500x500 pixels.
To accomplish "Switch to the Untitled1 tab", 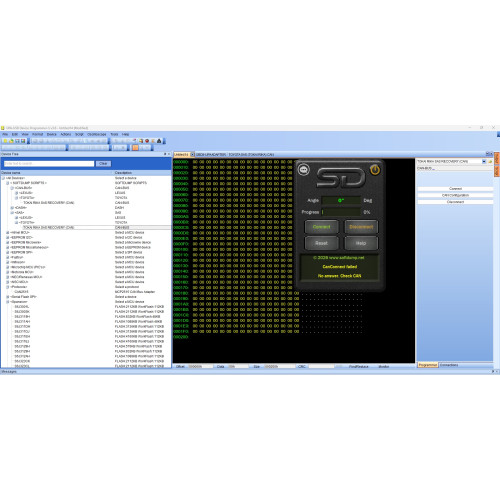I will (x=181, y=155).
